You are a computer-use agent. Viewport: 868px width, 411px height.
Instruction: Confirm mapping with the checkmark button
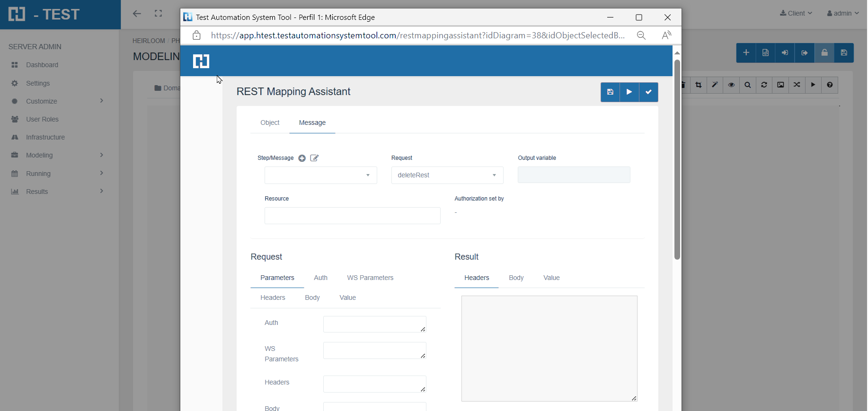pyautogui.click(x=648, y=92)
